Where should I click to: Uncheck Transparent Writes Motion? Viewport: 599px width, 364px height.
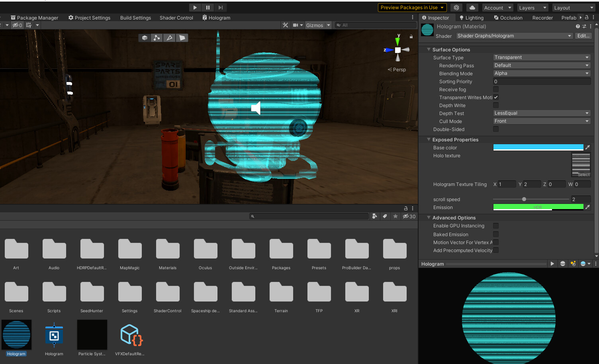pos(495,97)
